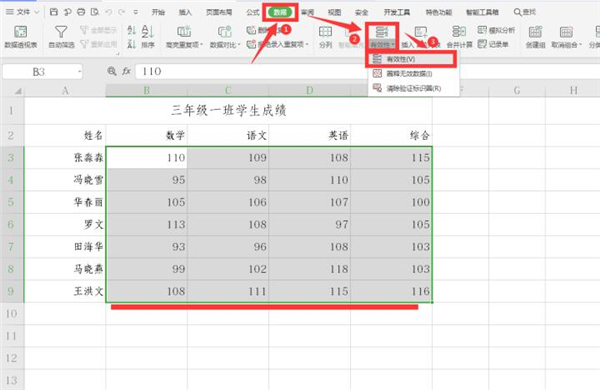Viewport: 600px width, 390px height.
Task: Open the 数据透视表 pivot table tool
Action: coord(21,36)
